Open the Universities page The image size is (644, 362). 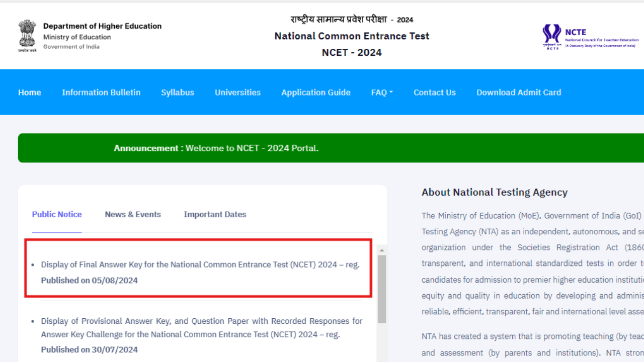pos(237,92)
